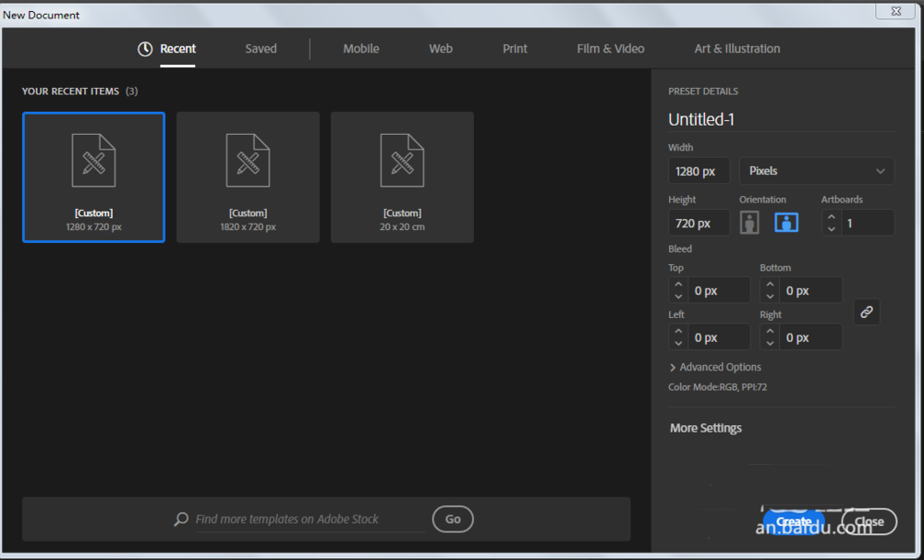Click the Untitled-1 document name field
This screenshot has height=560, width=924.
tap(781, 119)
